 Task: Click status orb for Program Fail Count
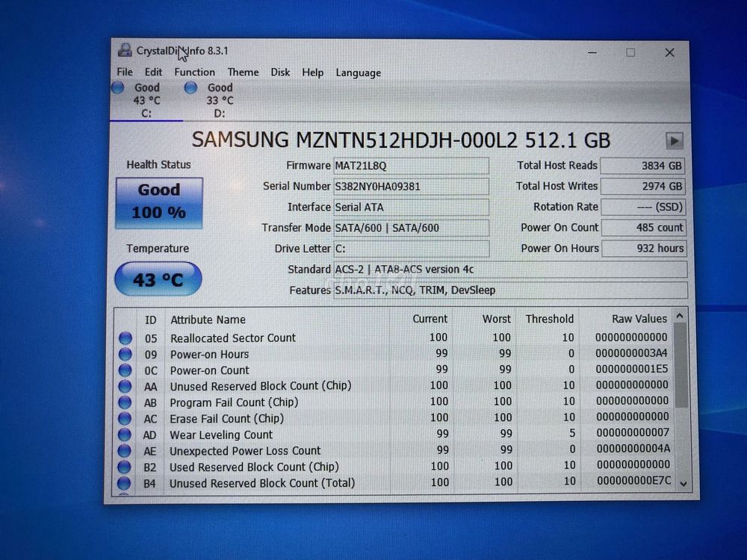click(125, 402)
